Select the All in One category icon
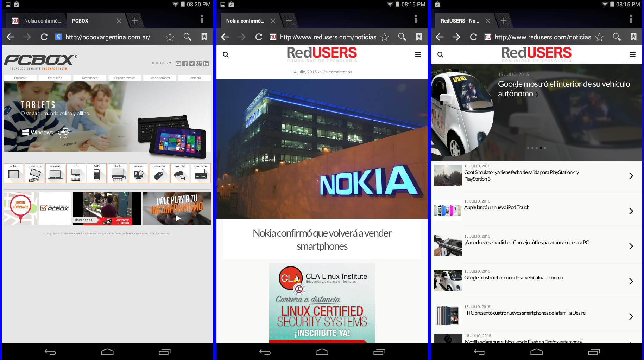This screenshot has width=644, height=360. pos(118,173)
